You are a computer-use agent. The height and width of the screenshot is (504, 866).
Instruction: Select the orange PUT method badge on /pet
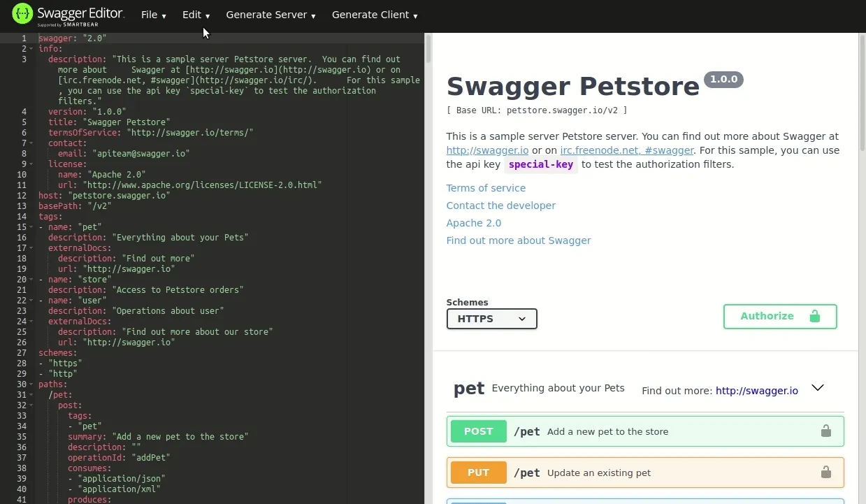click(478, 473)
